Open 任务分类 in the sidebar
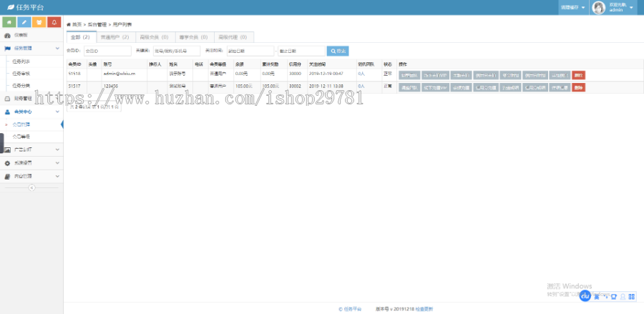 (x=21, y=86)
